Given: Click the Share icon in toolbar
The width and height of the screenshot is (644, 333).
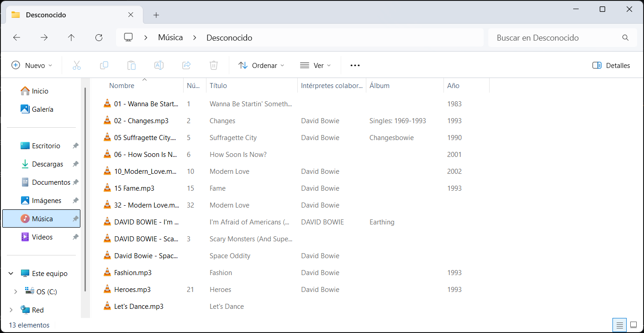Looking at the screenshot, I should (x=186, y=65).
